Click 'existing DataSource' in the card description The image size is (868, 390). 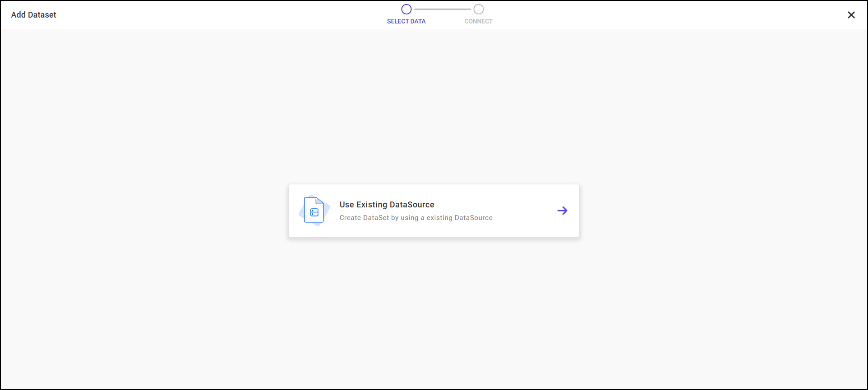click(x=459, y=218)
